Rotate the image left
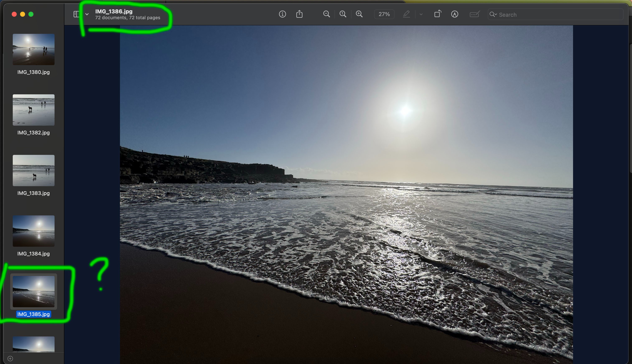The image size is (632, 364). [437, 14]
